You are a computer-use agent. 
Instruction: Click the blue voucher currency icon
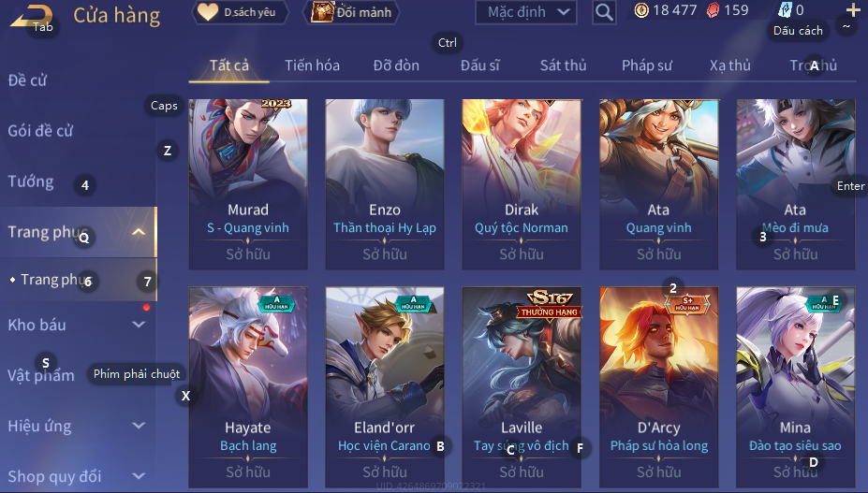coord(785,10)
